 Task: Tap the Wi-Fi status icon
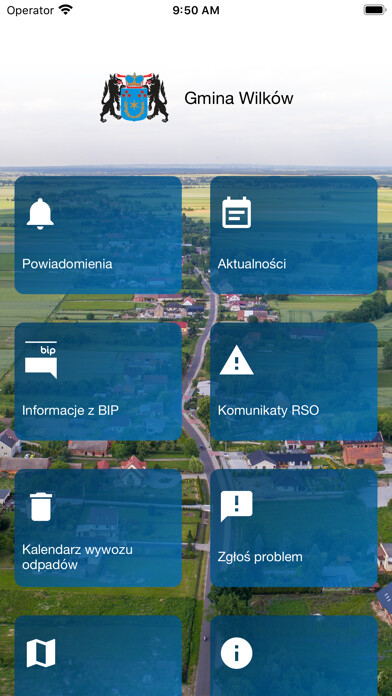66,10
